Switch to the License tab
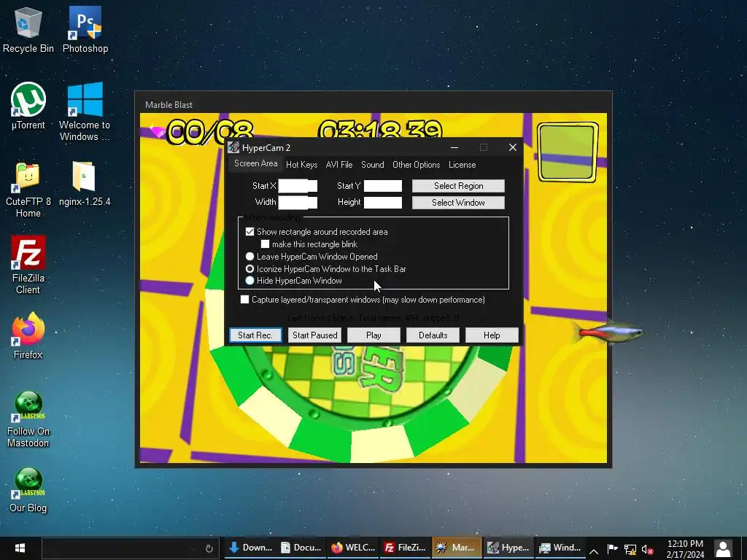The image size is (747, 560). [x=462, y=165]
